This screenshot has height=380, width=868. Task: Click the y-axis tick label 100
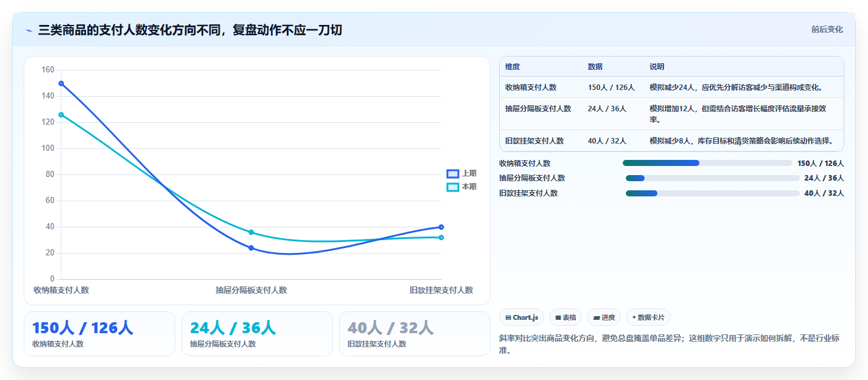coord(48,148)
